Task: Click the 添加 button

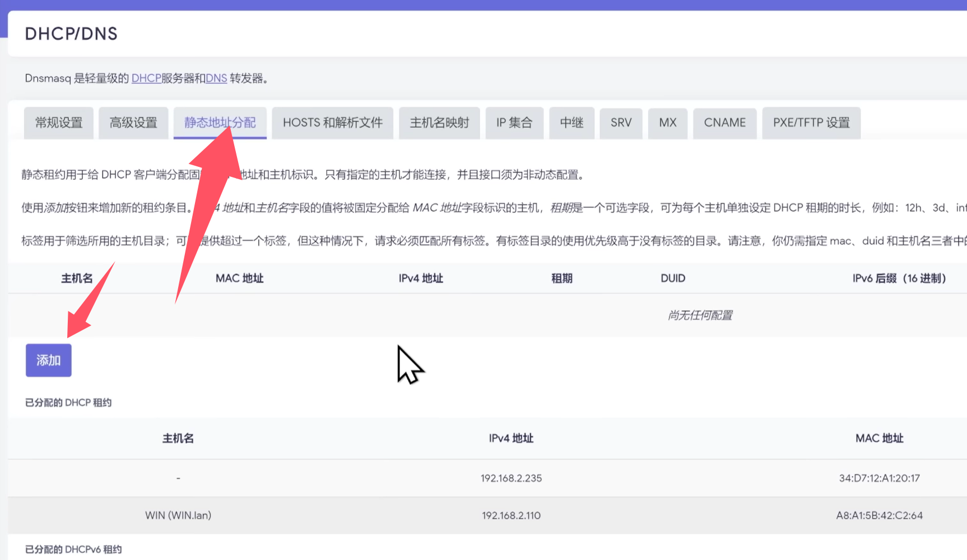Action: click(x=48, y=360)
